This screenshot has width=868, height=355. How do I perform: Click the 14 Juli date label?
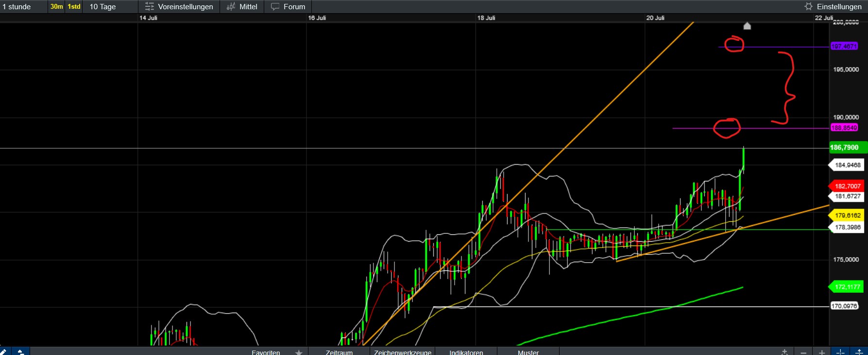148,18
